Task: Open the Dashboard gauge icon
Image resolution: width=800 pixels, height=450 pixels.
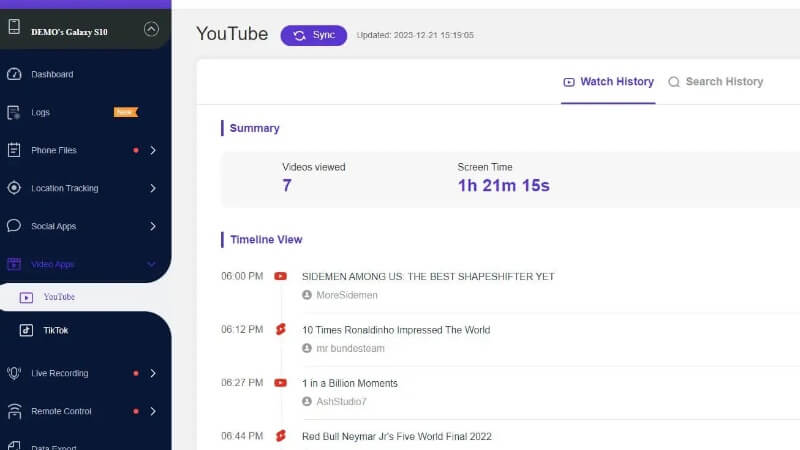Action: tap(14, 74)
